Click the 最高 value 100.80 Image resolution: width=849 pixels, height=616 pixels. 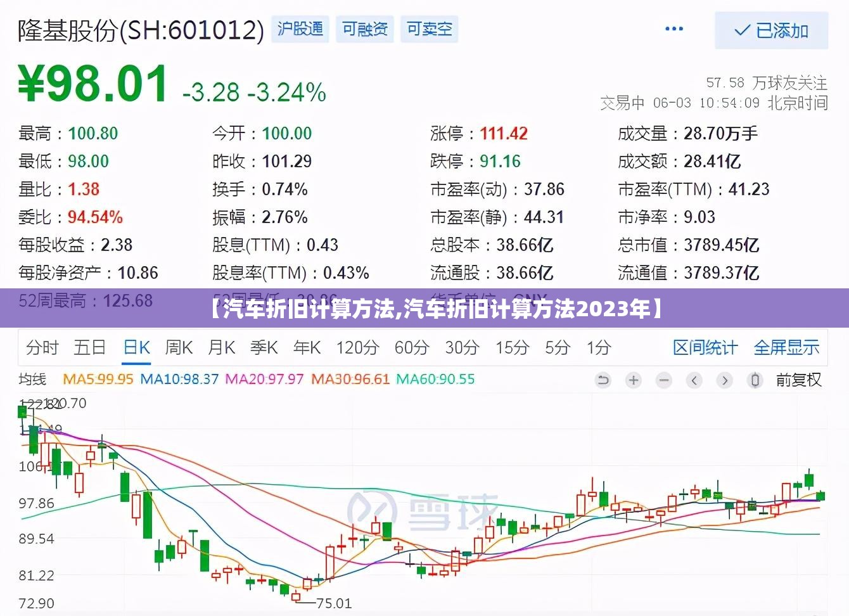click(93, 133)
